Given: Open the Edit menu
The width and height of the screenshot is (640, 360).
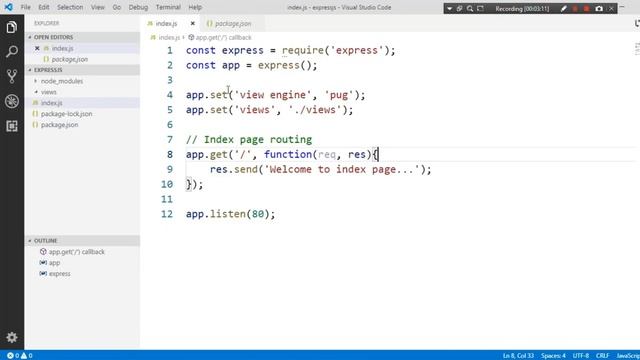Looking at the screenshot, I should click(x=44, y=7).
